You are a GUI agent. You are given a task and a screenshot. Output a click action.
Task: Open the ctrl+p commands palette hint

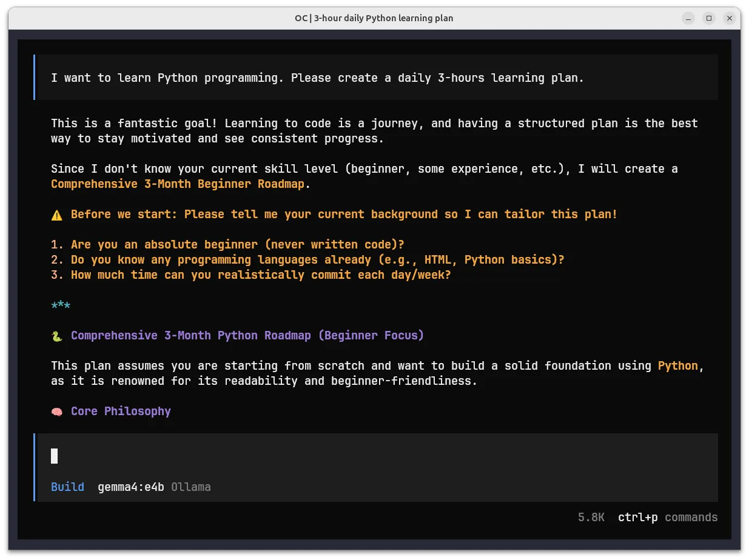tap(667, 518)
